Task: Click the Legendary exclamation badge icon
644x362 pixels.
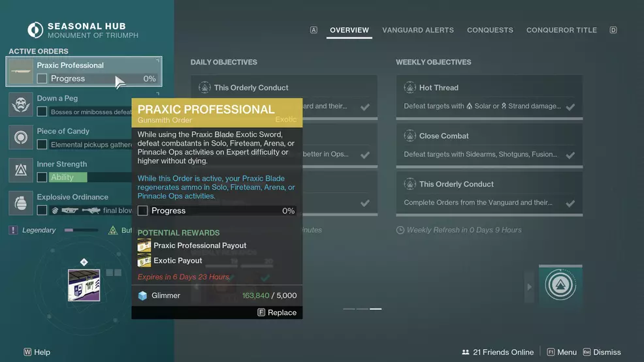Action: (x=13, y=230)
